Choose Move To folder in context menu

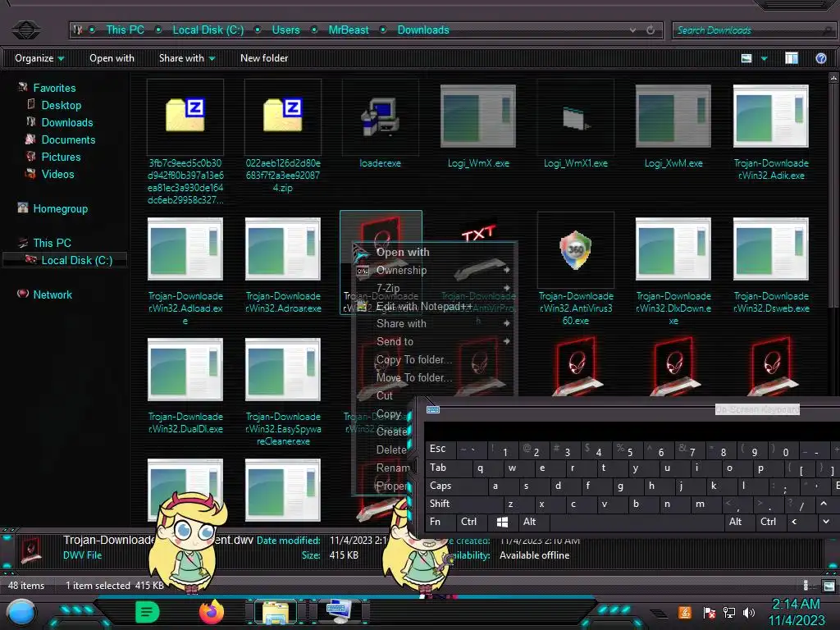[434, 377]
